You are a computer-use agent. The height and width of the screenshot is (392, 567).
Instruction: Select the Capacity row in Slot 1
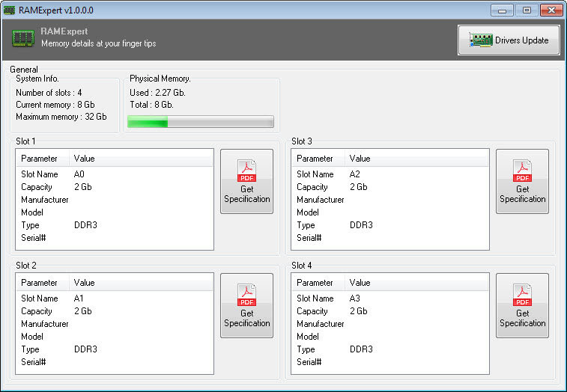point(115,187)
